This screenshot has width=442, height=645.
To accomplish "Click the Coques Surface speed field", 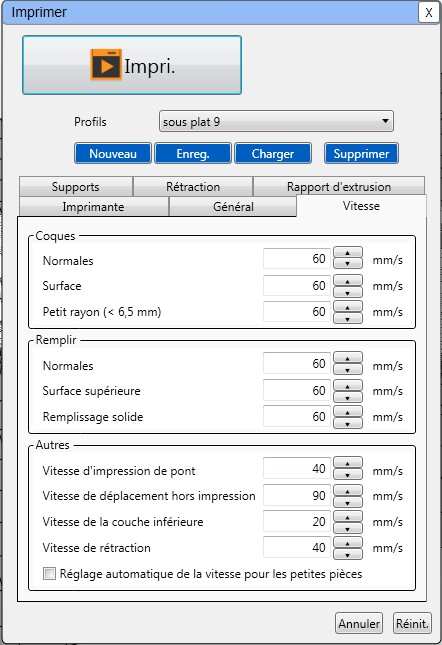I will [297, 285].
